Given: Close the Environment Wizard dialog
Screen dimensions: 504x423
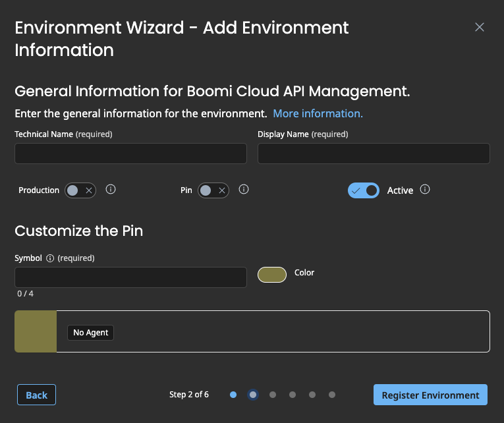Looking at the screenshot, I should [479, 27].
